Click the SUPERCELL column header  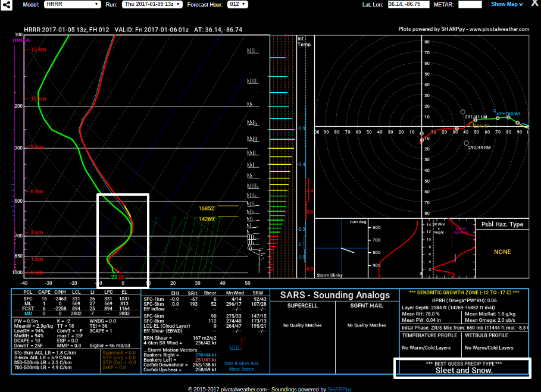[302, 306]
